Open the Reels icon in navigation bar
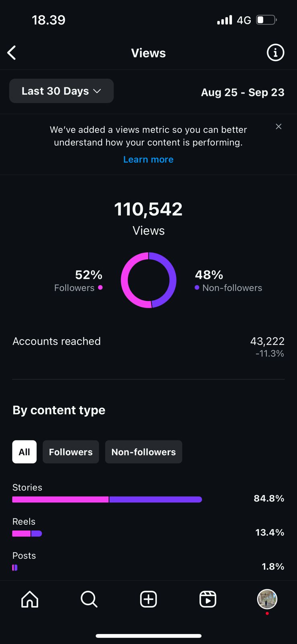The height and width of the screenshot is (644, 297). pos(208,599)
